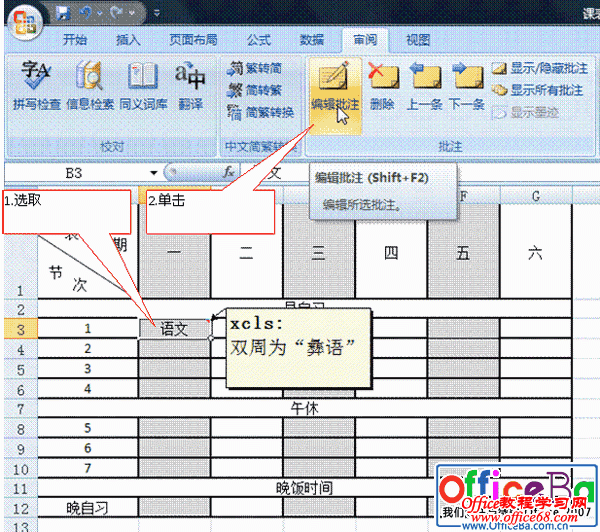
Task: Click the xcls comment box text
Action: (x=298, y=348)
